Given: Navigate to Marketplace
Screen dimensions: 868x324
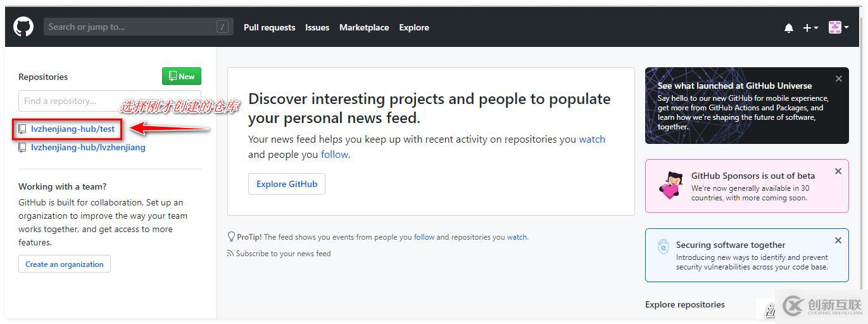Looking at the screenshot, I should pyautogui.click(x=364, y=27).
